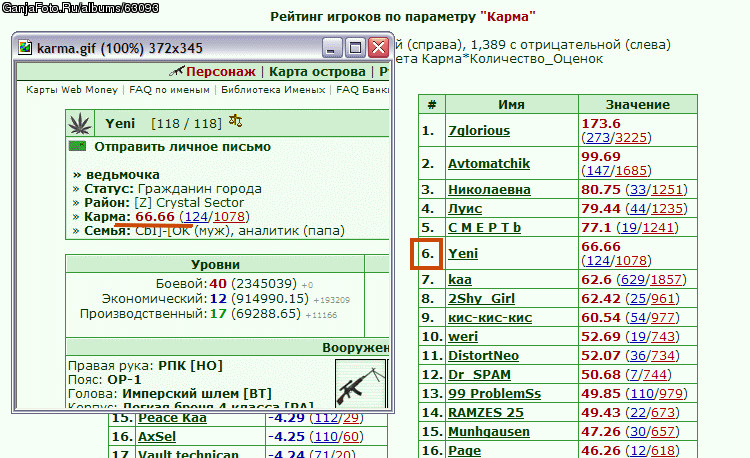
Task: Click the karma.gif window title icon
Action: point(25,48)
